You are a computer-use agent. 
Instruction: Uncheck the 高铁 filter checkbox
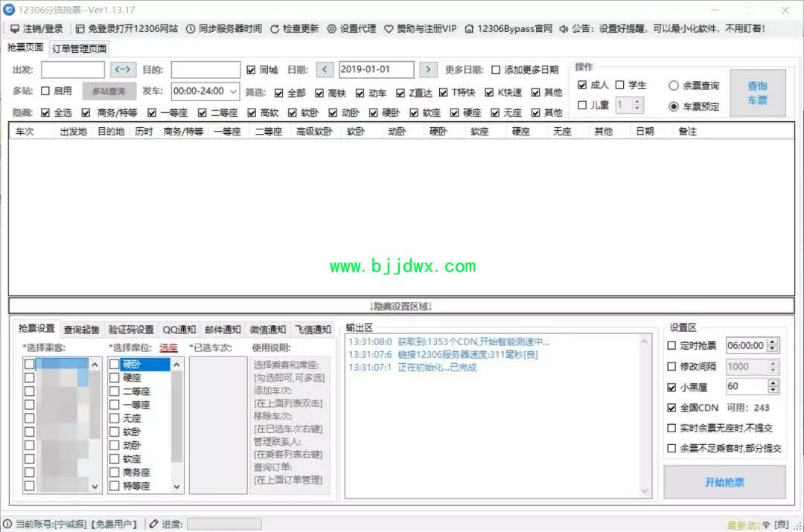click(319, 93)
